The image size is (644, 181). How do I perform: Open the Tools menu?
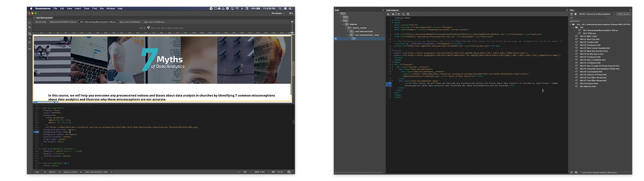pos(87,8)
